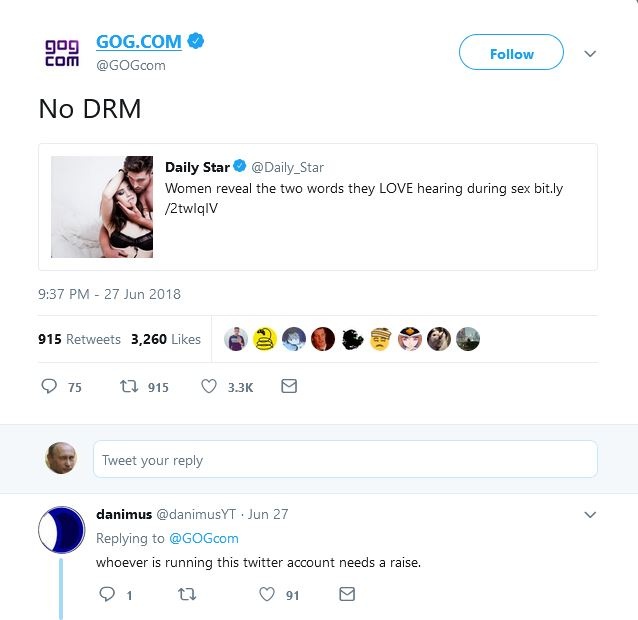Viewport: 638px width, 620px height.
Task: Retweet the GOG.COM tweet
Action: 128,387
